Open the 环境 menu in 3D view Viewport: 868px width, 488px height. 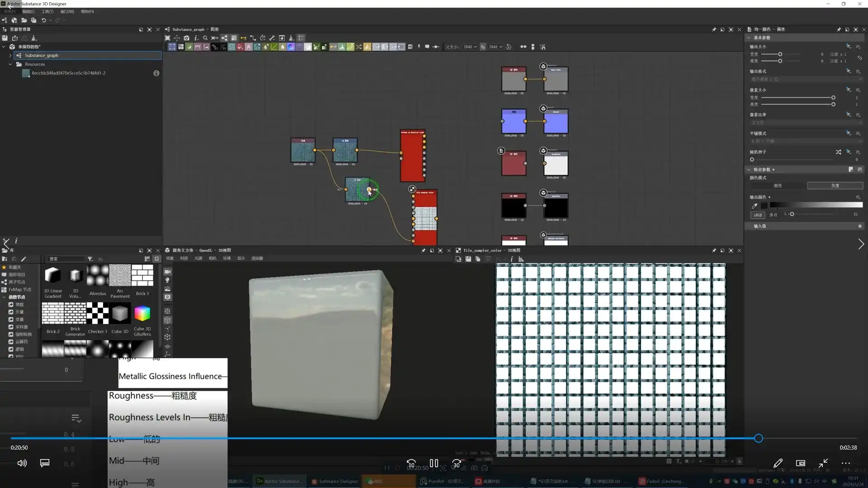click(227, 258)
